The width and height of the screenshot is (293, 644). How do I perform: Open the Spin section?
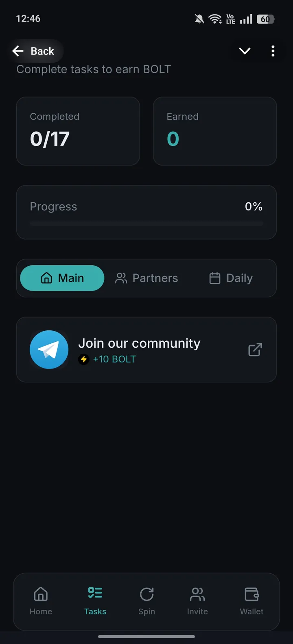146,601
